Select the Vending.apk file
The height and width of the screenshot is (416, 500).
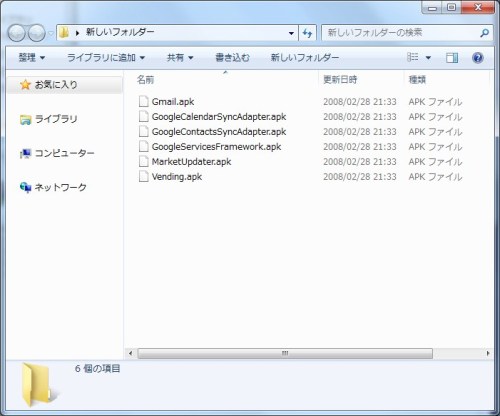coord(177,177)
